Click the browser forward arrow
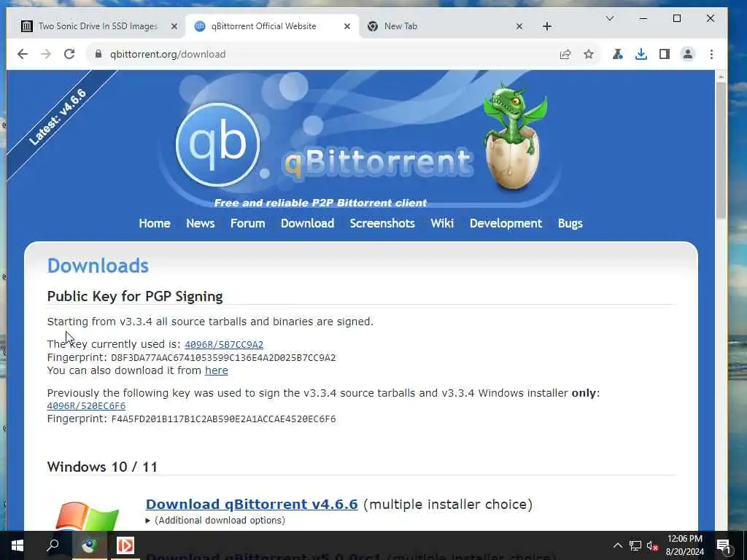Viewport: 747px width, 560px height. point(46,54)
